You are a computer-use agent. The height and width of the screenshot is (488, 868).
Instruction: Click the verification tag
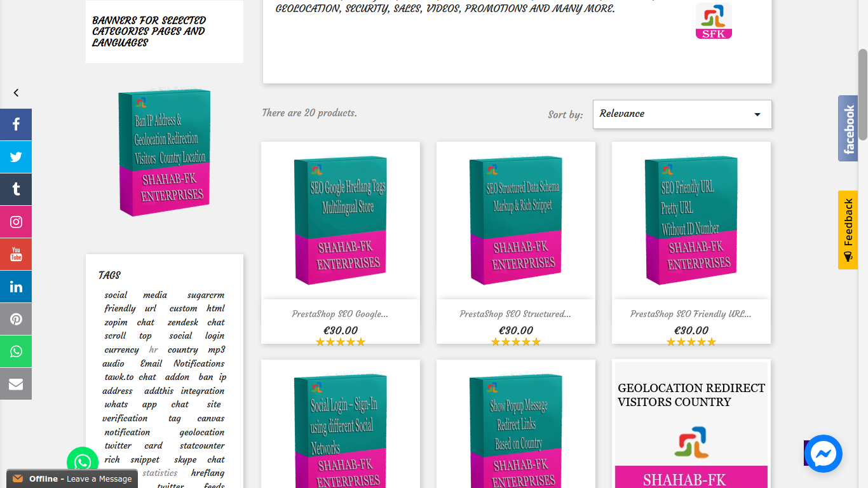pyautogui.click(x=125, y=418)
